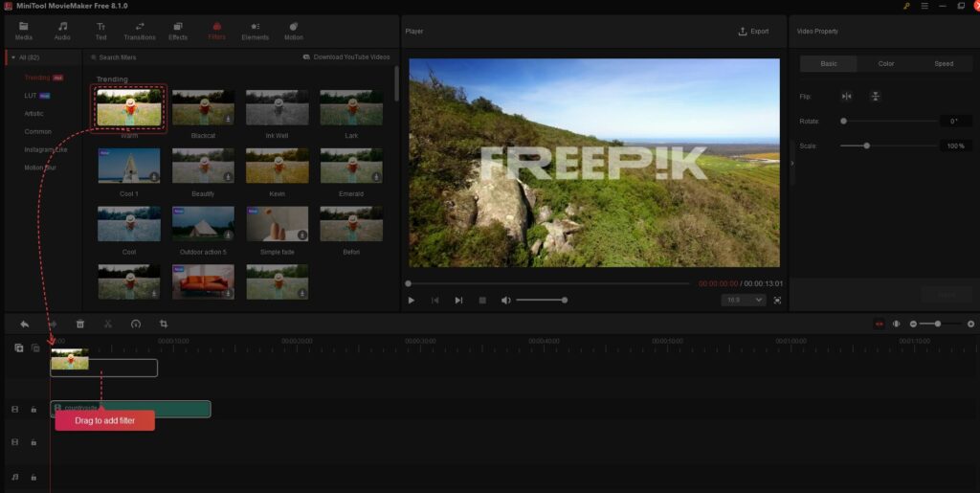Go to the next frame

click(x=458, y=301)
